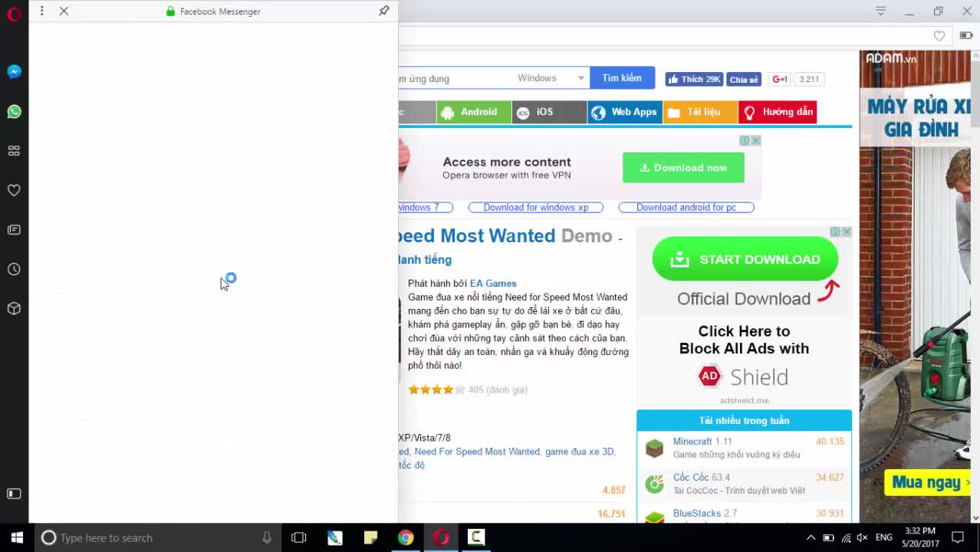Screen dimensions: 980x552
Task: Click battery saver icon in address bar
Action: 966,36
